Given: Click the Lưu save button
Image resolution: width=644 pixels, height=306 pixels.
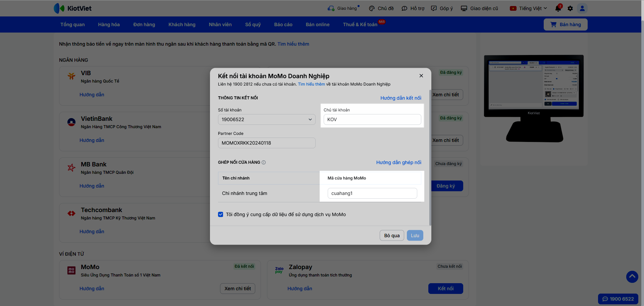Looking at the screenshot, I should pos(415,236).
